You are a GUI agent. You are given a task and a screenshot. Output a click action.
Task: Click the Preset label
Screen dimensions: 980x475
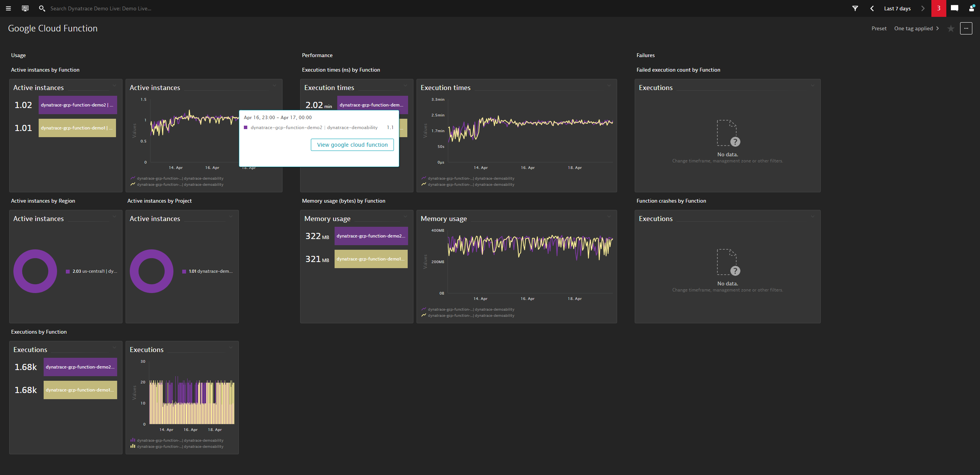pyautogui.click(x=879, y=28)
